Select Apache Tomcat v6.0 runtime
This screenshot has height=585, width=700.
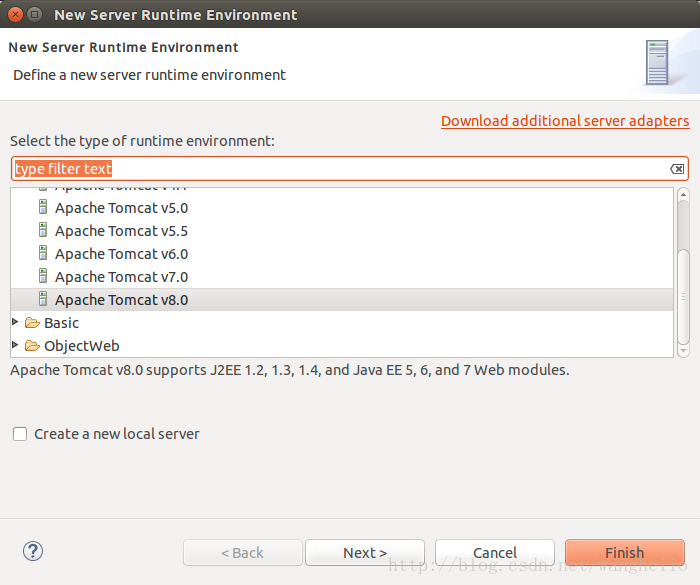(342, 254)
